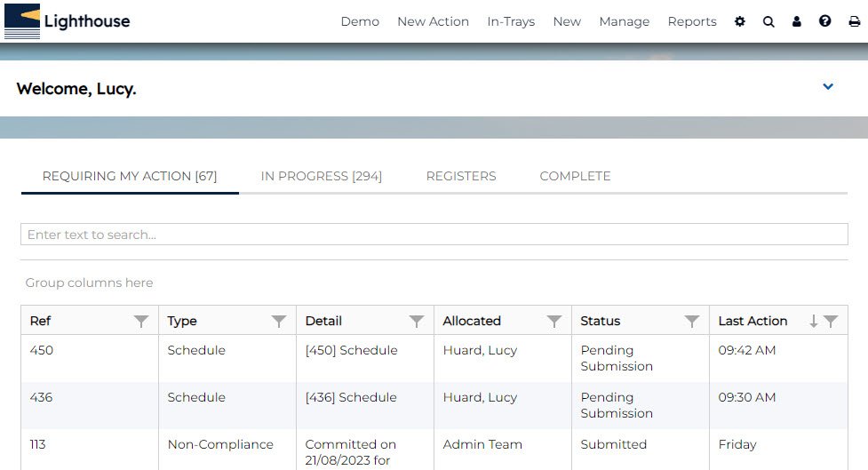Click the help question mark icon

pos(825,21)
